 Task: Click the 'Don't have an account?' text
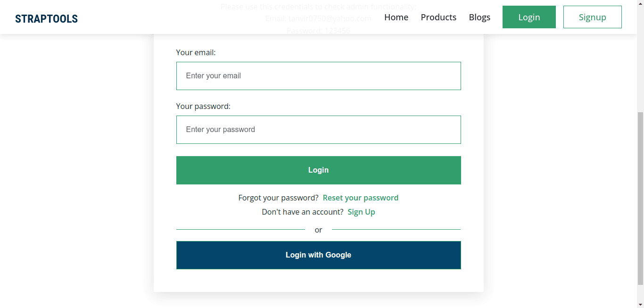(x=302, y=212)
